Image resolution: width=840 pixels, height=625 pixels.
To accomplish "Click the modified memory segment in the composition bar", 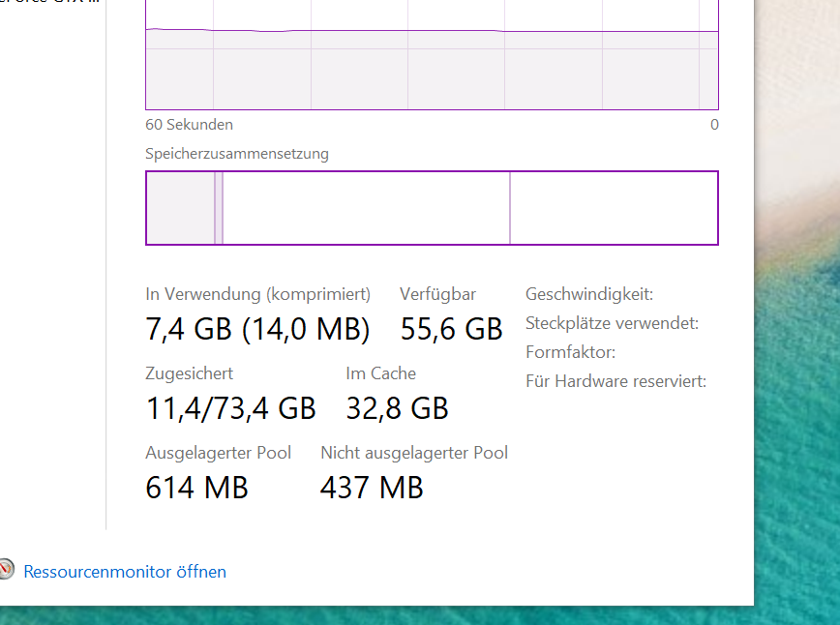I will point(218,207).
